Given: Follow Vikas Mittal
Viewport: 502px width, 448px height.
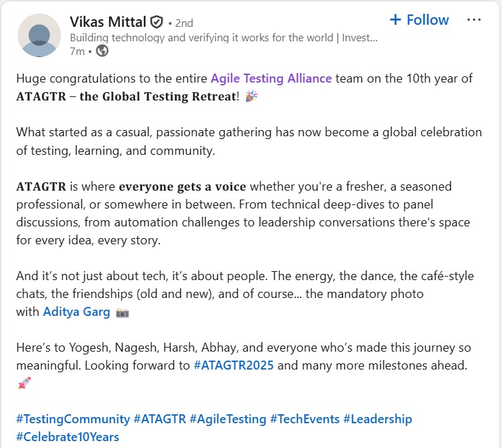Looking at the screenshot, I should click(419, 20).
